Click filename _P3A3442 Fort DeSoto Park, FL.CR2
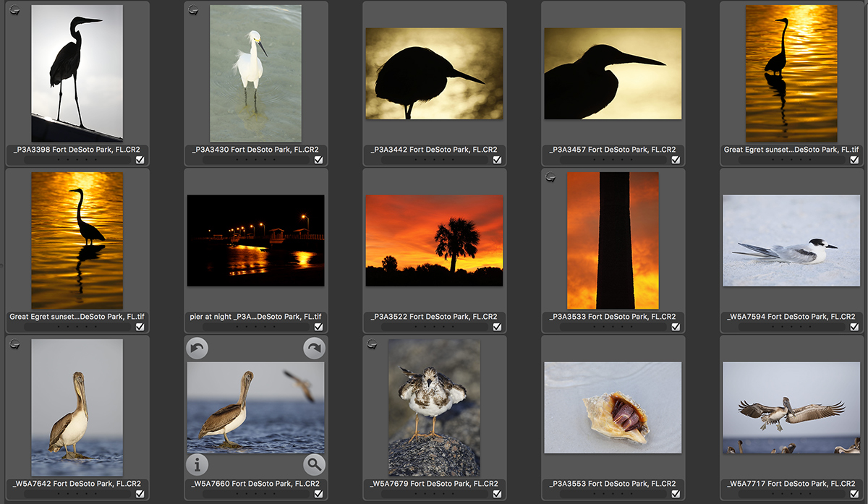Image resolution: width=868 pixels, height=504 pixels. (434, 150)
